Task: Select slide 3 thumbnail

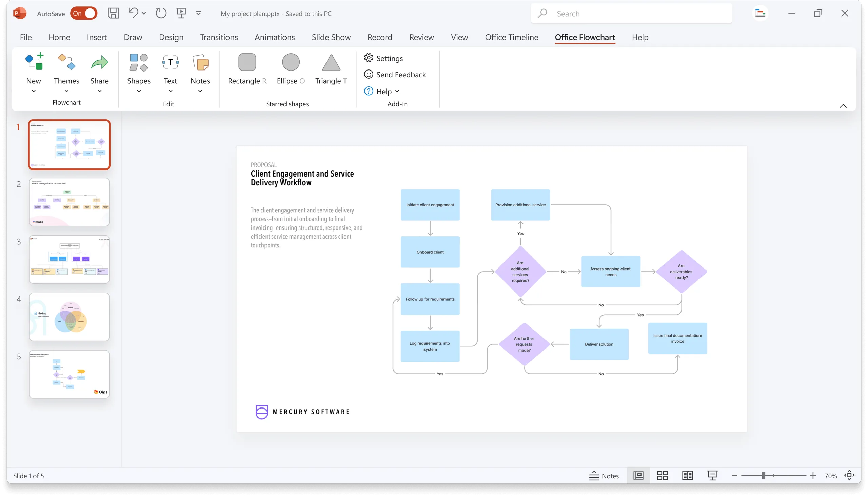Action: point(69,259)
